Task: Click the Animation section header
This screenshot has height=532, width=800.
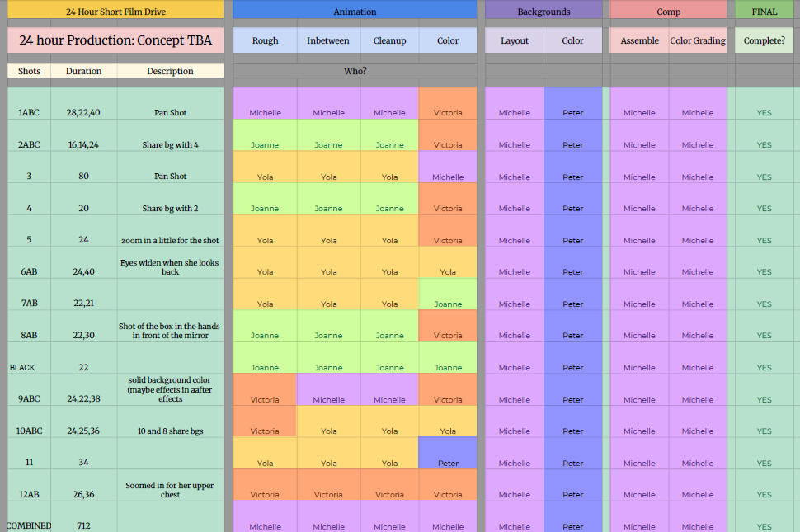Action: [355, 12]
